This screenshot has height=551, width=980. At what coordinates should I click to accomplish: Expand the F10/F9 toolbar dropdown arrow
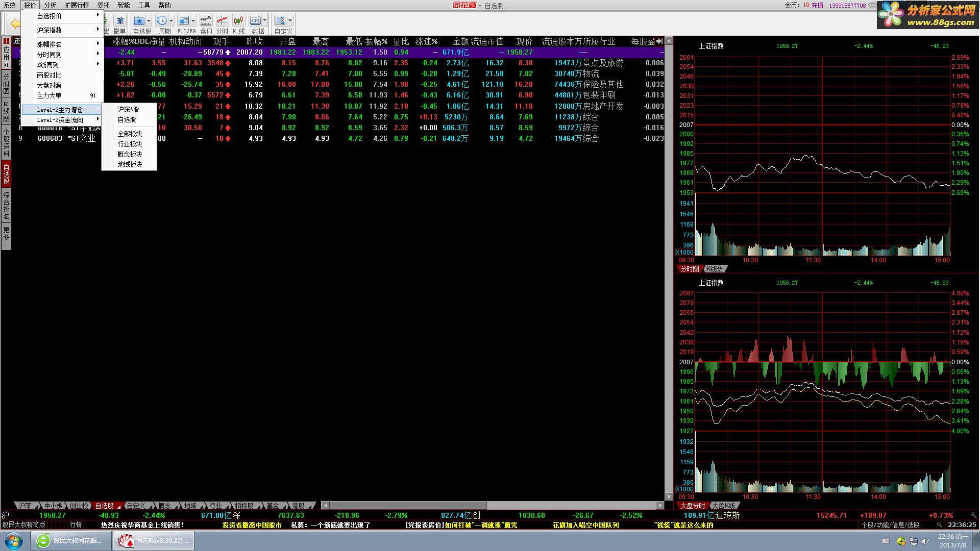click(193, 21)
